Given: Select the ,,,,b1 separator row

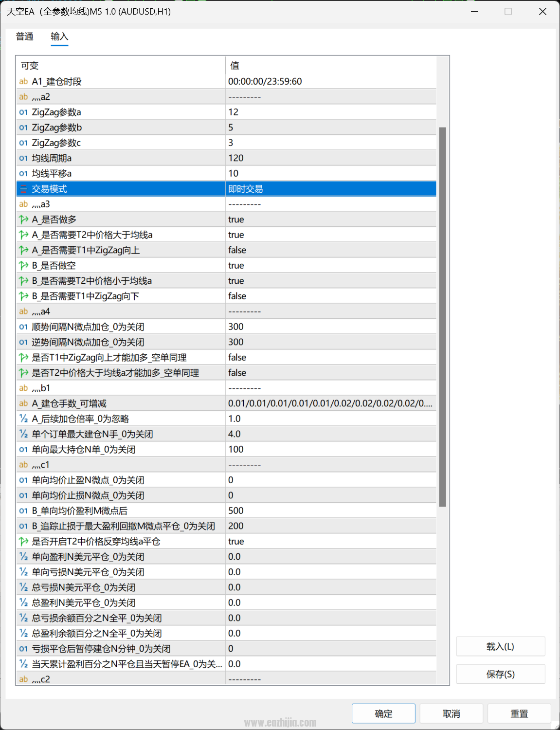Looking at the screenshot, I should (226, 388).
